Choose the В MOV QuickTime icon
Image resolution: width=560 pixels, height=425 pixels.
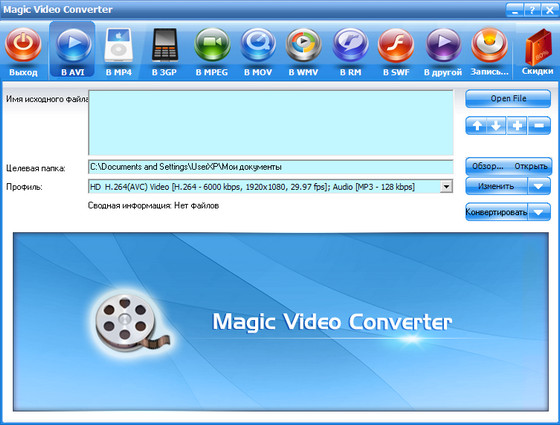pyautogui.click(x=258, y=45)
